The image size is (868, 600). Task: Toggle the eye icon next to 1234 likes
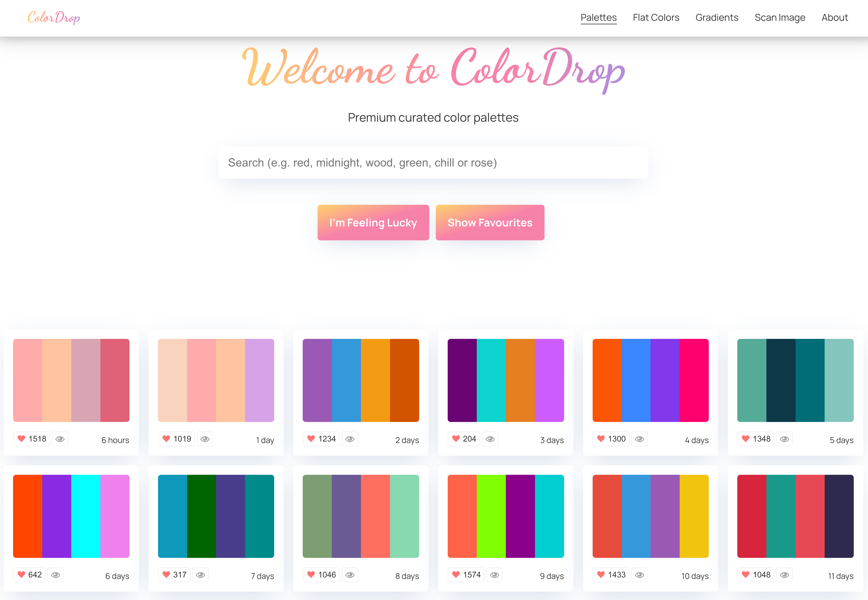pyautogui.click(x=350, y=439)
